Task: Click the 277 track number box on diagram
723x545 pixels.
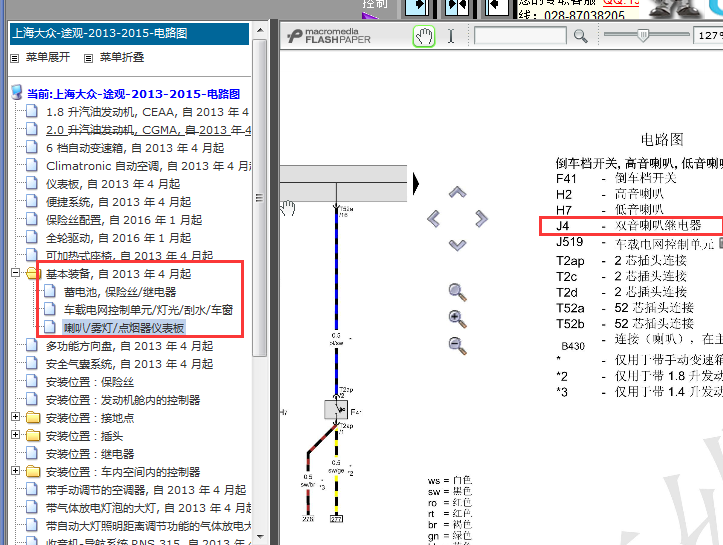Action: pos(336,519)
